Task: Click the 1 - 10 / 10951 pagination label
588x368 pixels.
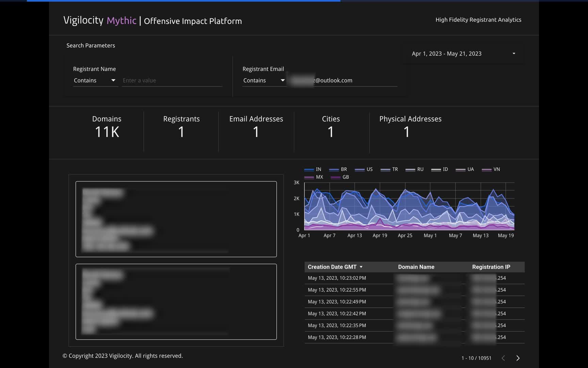Action: tap(476, 358)
